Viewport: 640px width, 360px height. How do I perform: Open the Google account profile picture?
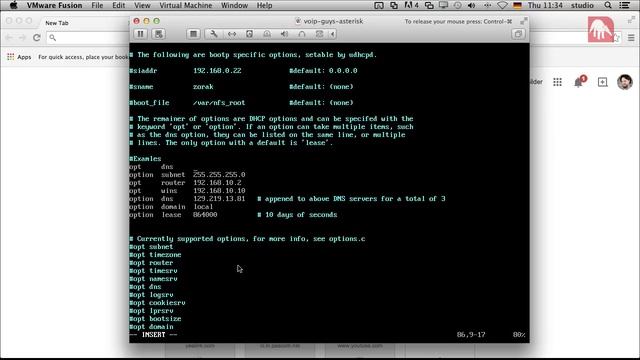tap(624, 82)
